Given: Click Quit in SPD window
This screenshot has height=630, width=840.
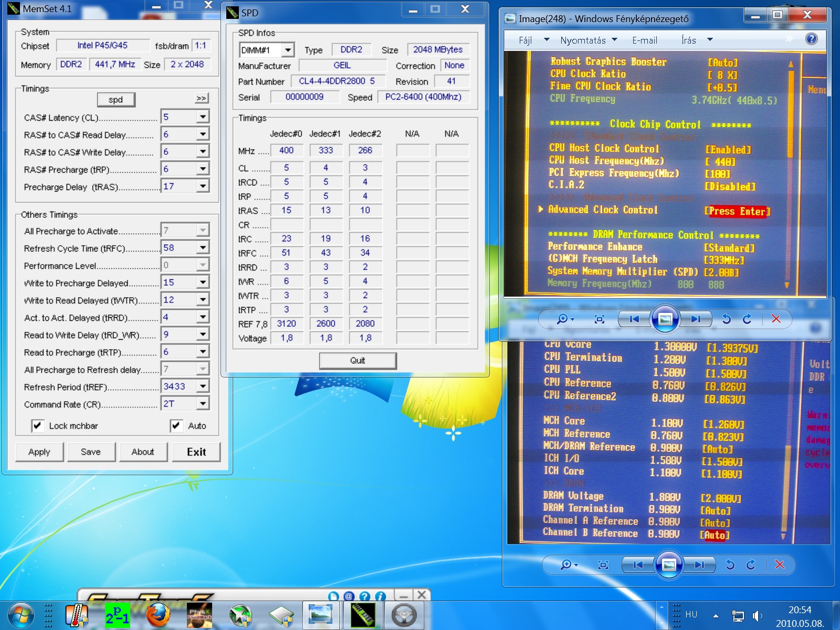Looking at the screenshot, I should click(358, 361).
